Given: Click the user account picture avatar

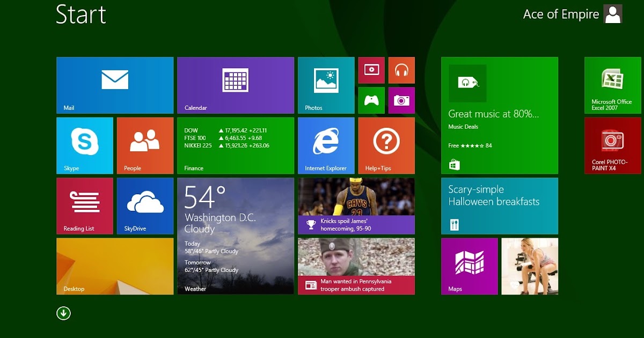Looking at the screenshot, I should coord(613,13).
